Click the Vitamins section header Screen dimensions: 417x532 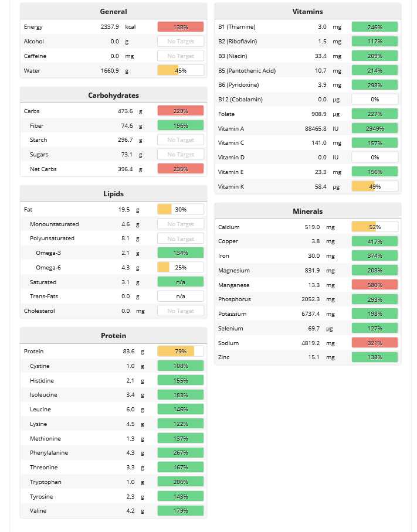(x=307, y=12)
